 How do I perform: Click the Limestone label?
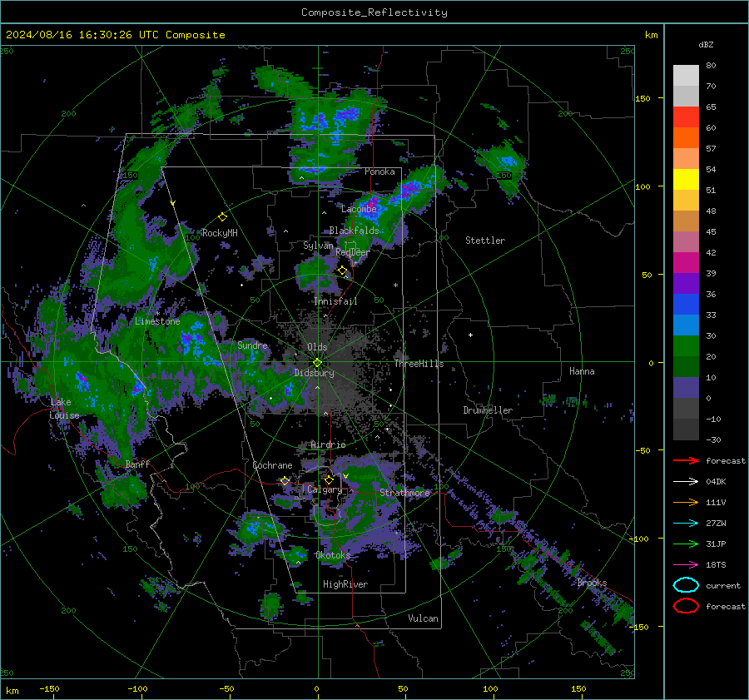pyautogui.click(x=157, y=321)
